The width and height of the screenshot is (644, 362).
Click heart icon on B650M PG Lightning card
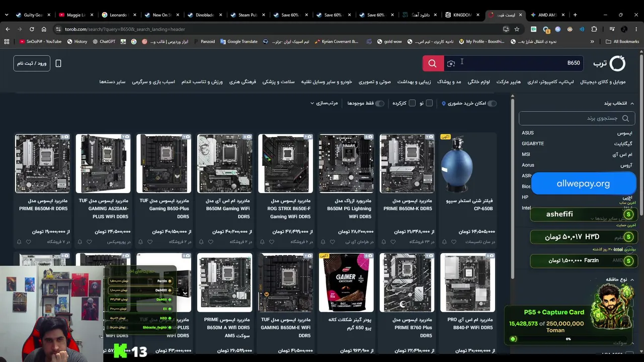pos(333,242)
